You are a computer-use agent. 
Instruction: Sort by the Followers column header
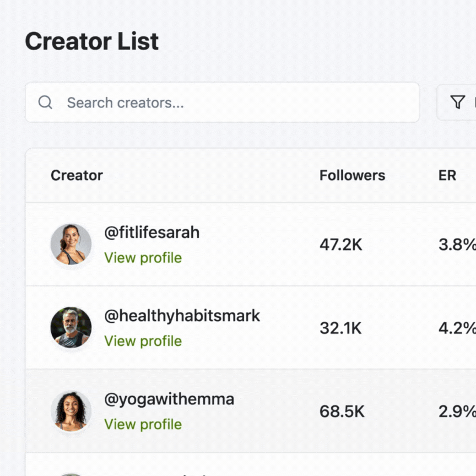click(x=352, y=176)
